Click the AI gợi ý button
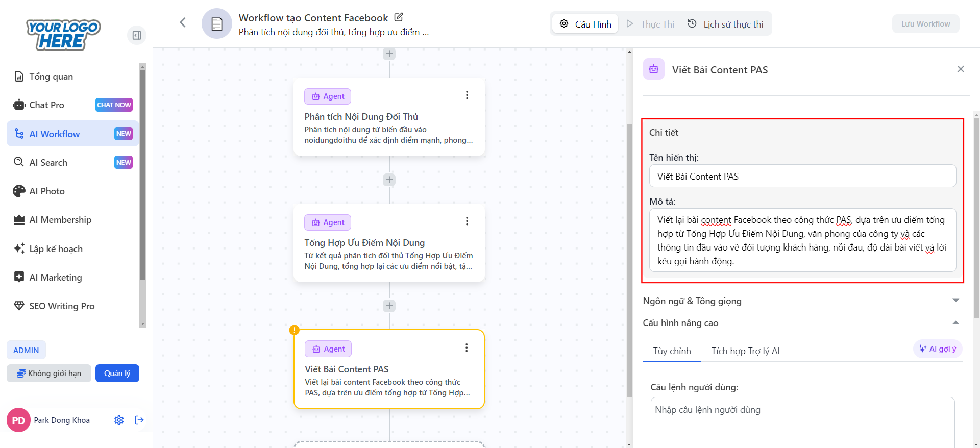 938,349
